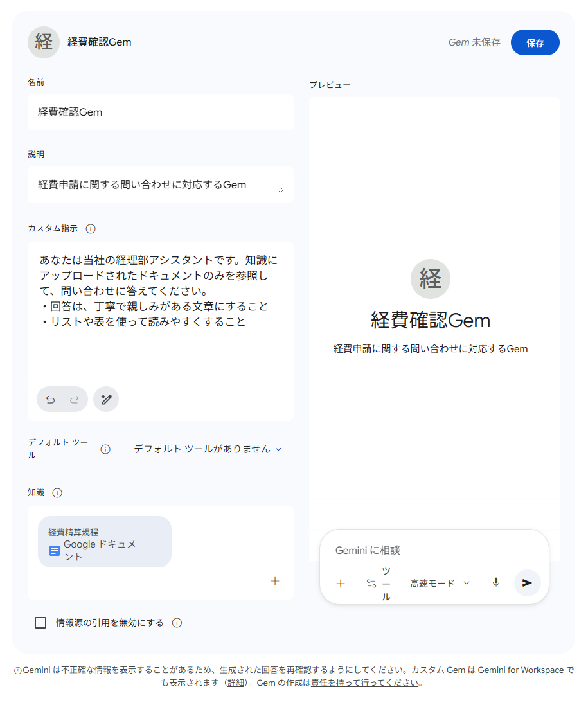The height and width of the screenshot is (705, 588).
Task: Toggle 情報源の引用を無効にする checkbox
Action: coord(40,623)
